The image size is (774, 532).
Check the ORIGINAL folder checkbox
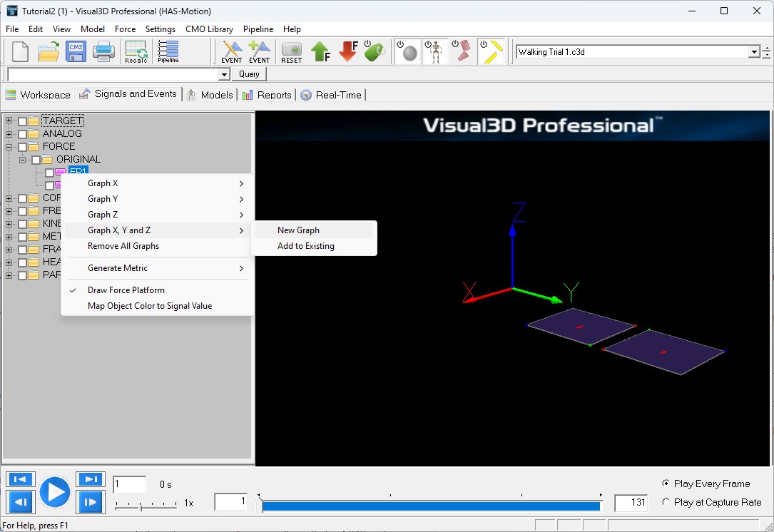[36, 160]
